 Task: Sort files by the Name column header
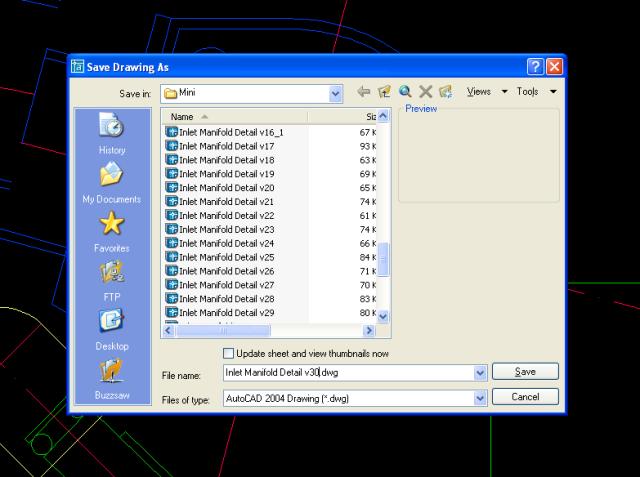(x=235, y=117)
